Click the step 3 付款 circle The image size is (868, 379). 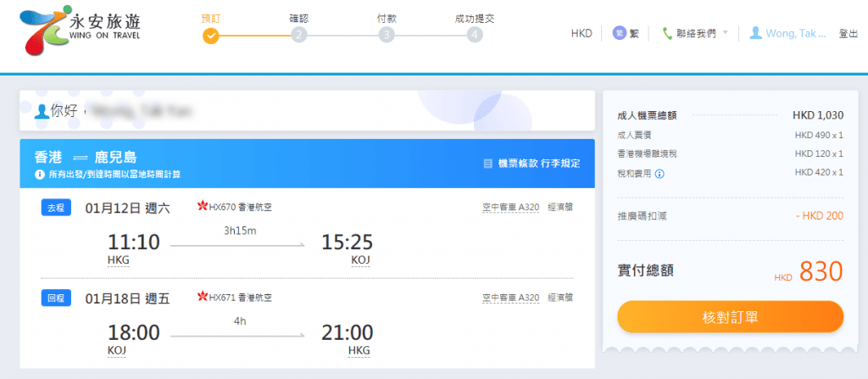[x=387, y=35]
